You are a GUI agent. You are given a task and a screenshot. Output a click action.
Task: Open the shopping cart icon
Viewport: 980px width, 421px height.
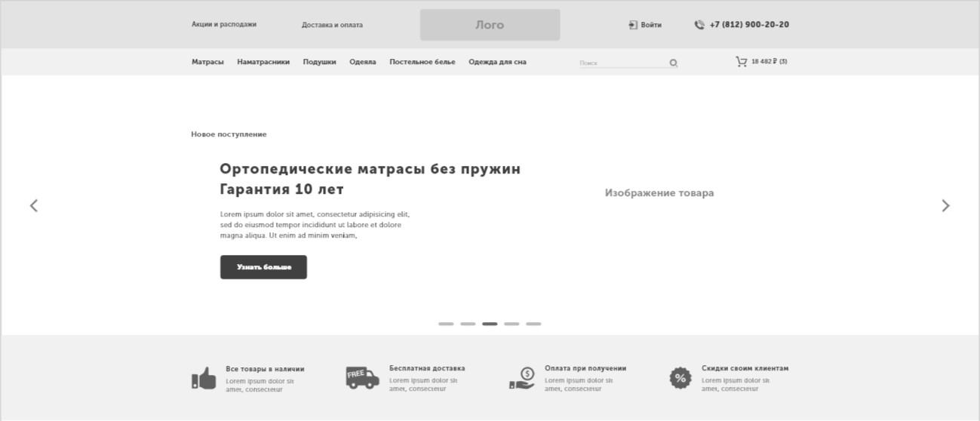pos(742,62)
